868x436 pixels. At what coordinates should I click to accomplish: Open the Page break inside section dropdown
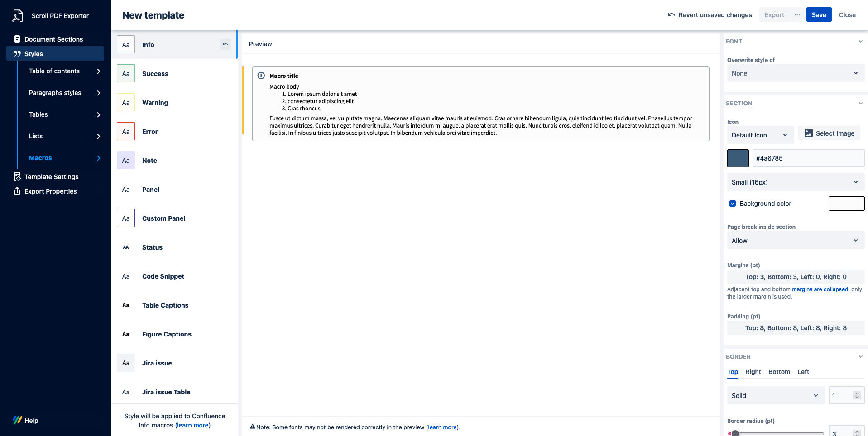point(795,241)
